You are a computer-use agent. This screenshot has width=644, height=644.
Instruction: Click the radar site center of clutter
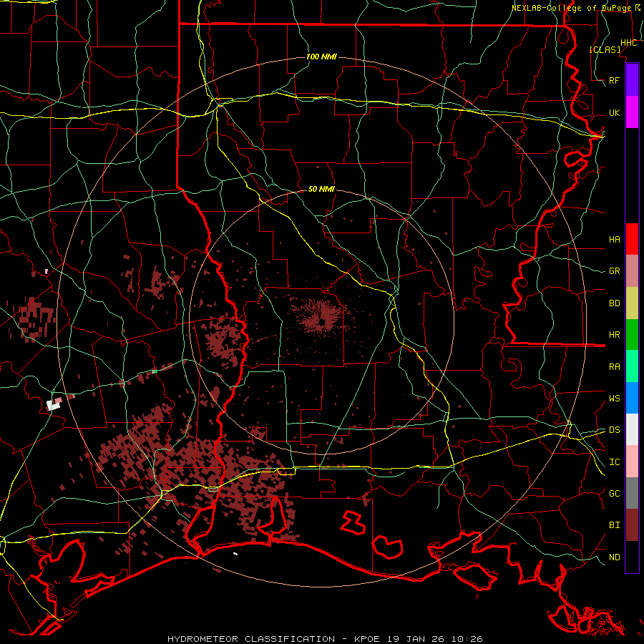(322, 321)
